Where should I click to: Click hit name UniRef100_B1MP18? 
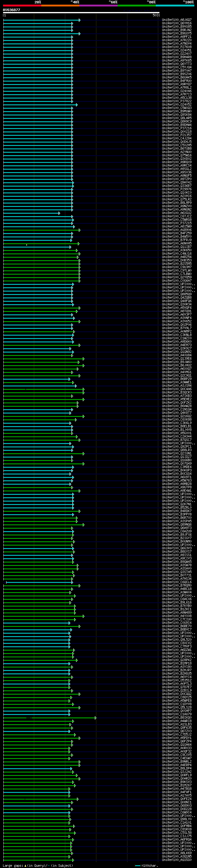click(x=177, y=664)
